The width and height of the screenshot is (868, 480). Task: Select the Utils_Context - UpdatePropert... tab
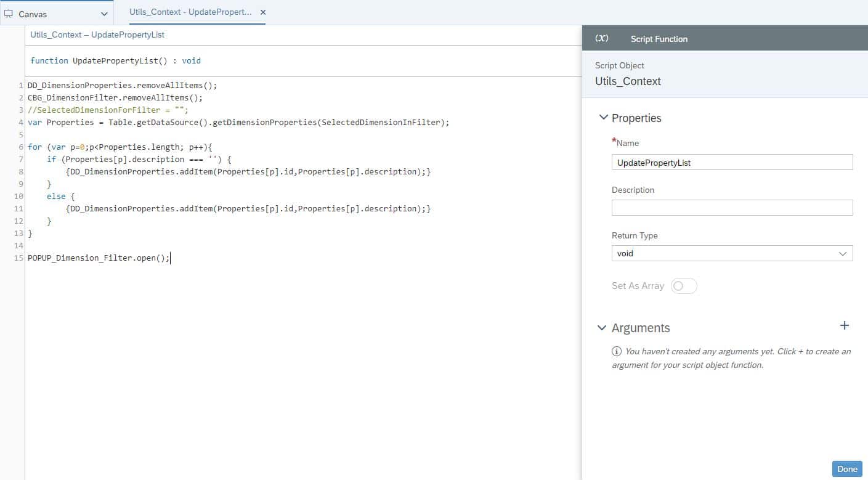pos(191,12)
